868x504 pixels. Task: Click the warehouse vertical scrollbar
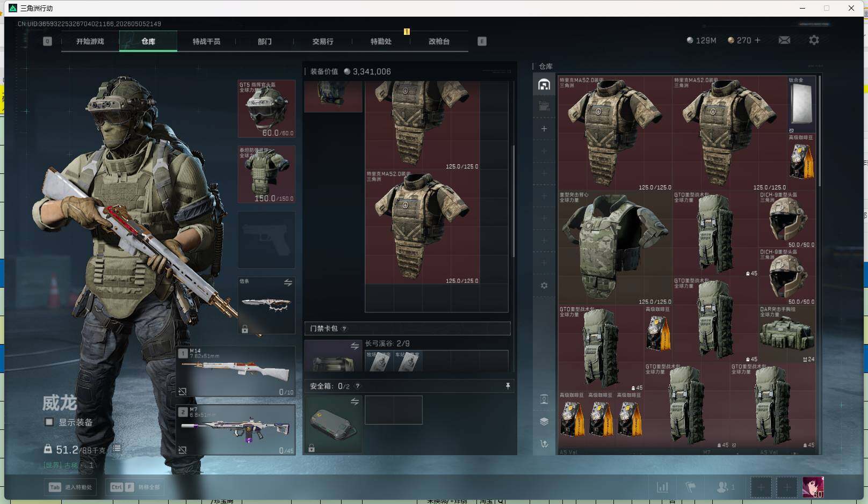tap(820, 132)
